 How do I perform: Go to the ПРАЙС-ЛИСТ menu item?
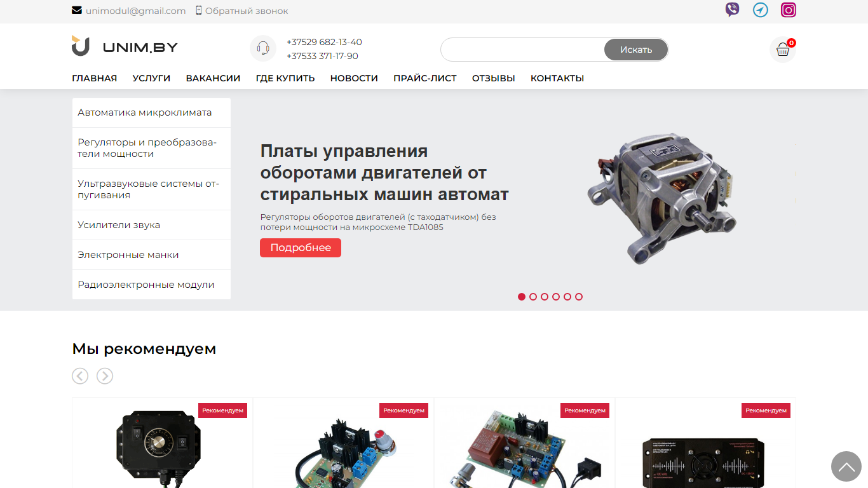pos(425,78)
